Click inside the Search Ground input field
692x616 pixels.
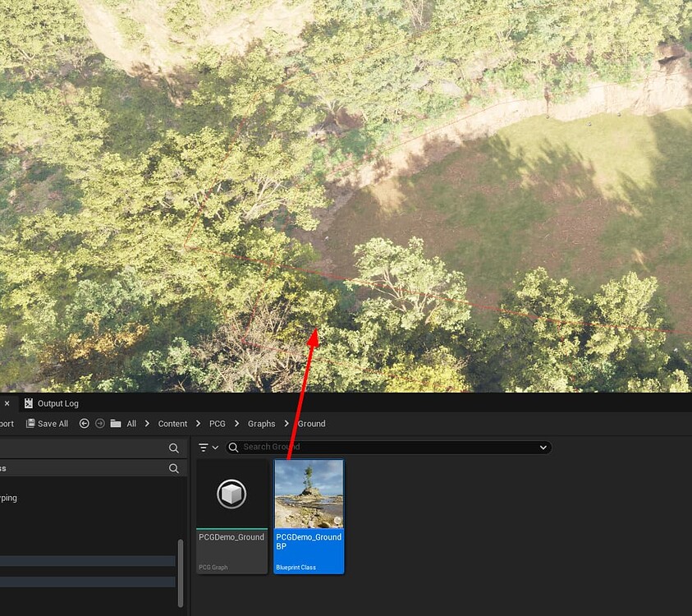(369, 448)
